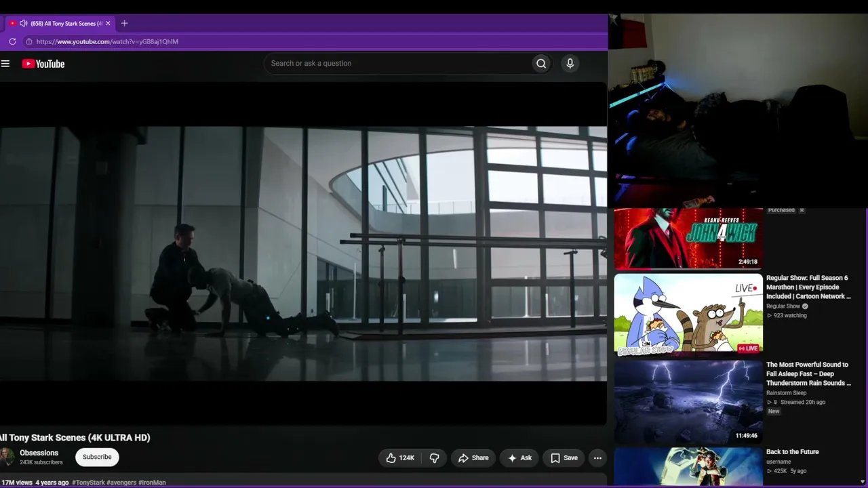Click the Search or ask a question field

coord(398,63)
